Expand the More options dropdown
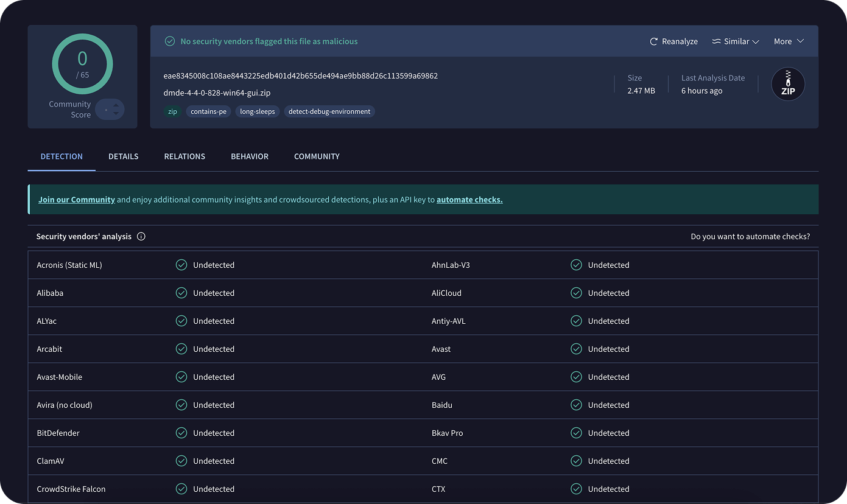 pos(789,41)
